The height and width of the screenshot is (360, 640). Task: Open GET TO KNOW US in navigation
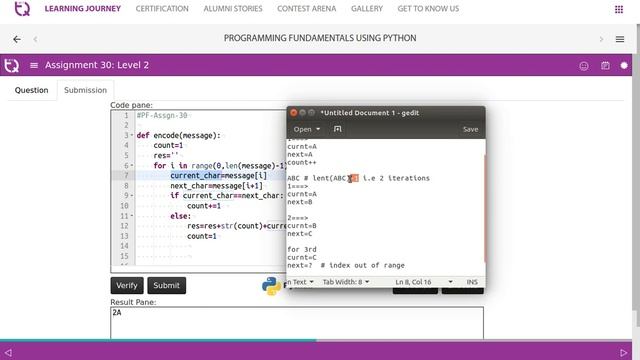click(x=428, y=9)
